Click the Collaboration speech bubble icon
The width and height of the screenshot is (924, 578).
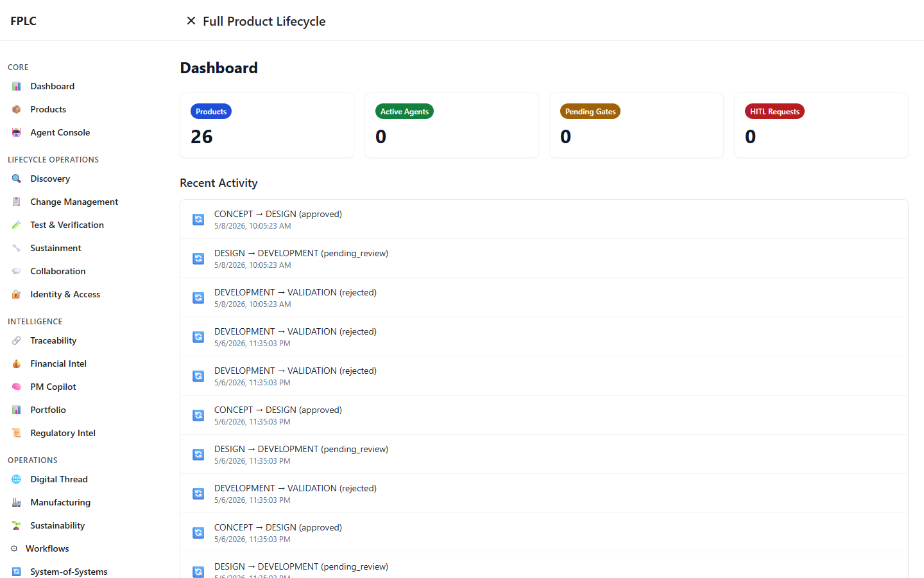click(x=17, y=271)
